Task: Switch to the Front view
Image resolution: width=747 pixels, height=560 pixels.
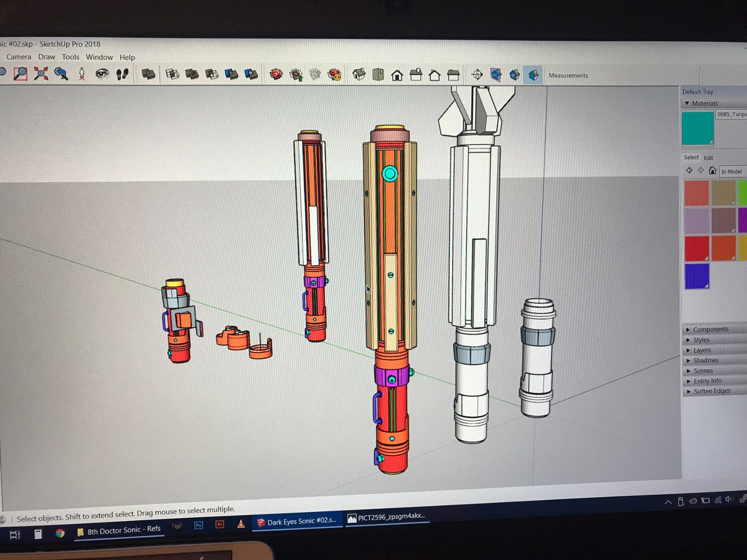Action: [x=397, y=75]
